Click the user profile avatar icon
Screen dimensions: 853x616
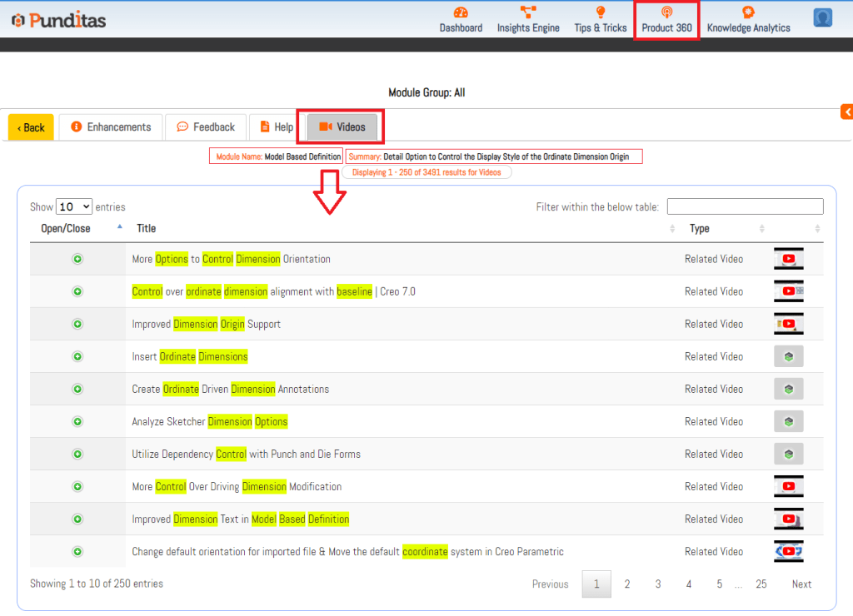tap(823, 17)
